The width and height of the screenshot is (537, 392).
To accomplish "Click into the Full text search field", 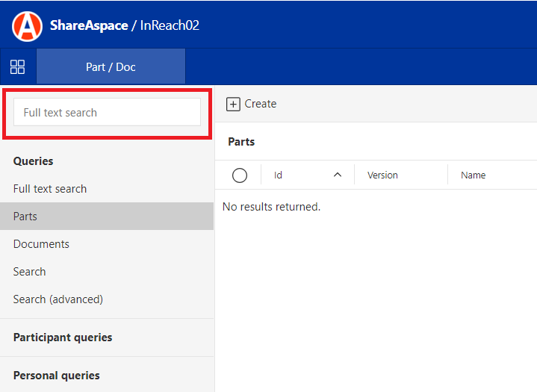I will pos(108,112).
